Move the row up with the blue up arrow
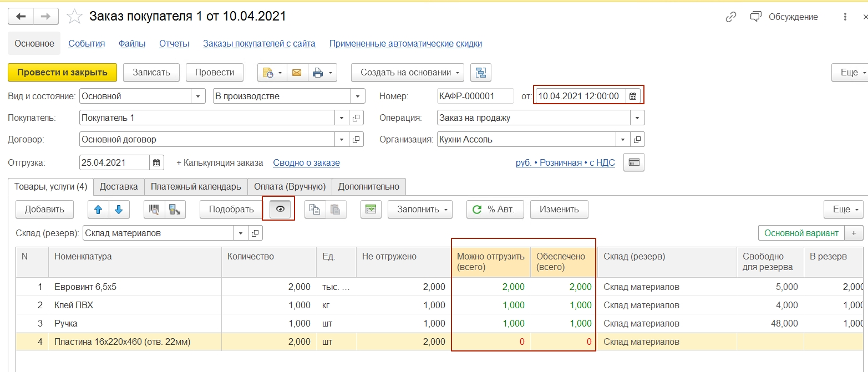This screenshot has height=372, width=868. coord(98,210)
